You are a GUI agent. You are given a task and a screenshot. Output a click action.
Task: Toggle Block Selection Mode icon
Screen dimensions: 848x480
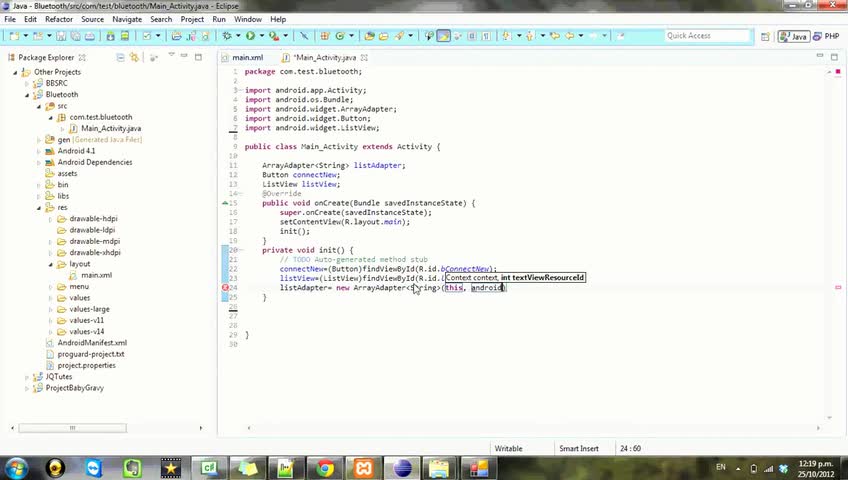[472, 36]
